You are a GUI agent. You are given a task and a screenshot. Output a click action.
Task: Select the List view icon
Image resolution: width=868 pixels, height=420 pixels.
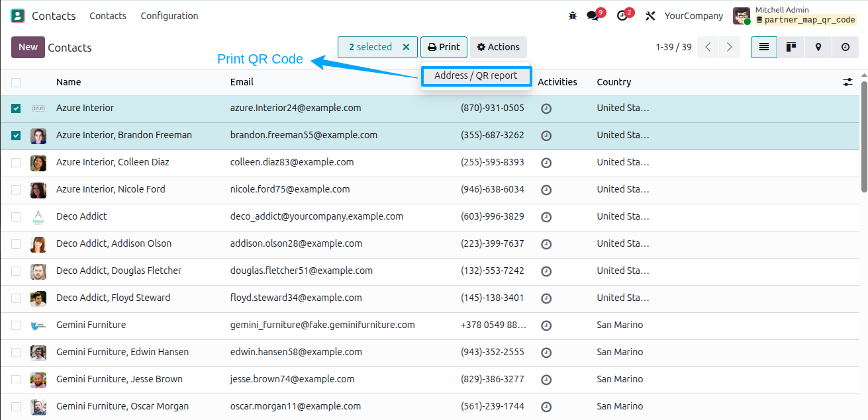coord(764,47)
